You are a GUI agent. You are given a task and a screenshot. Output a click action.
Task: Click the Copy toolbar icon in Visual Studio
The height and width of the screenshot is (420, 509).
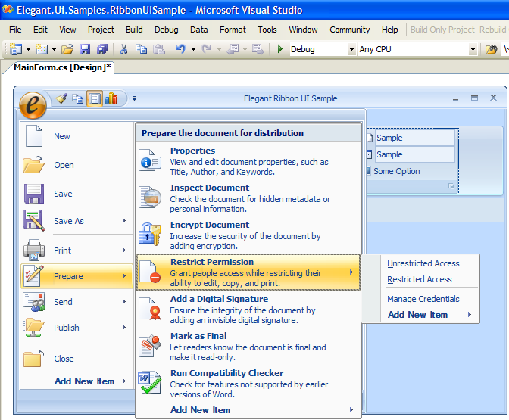[x=141, y=49]
